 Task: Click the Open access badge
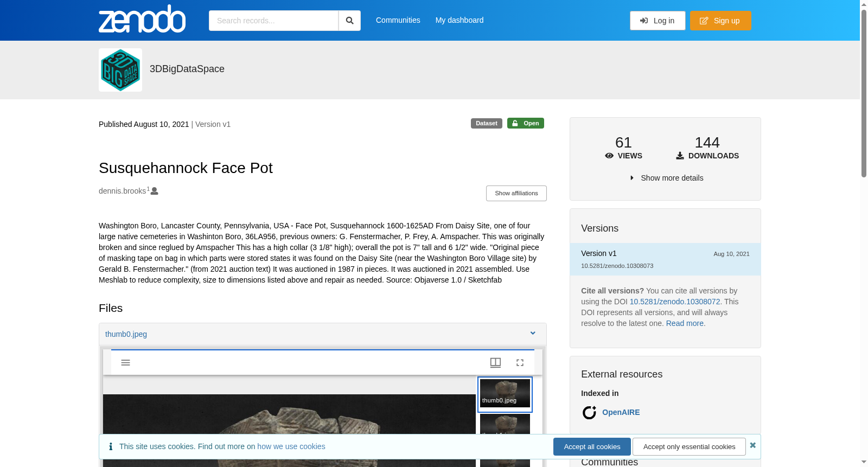click(526, 123)
